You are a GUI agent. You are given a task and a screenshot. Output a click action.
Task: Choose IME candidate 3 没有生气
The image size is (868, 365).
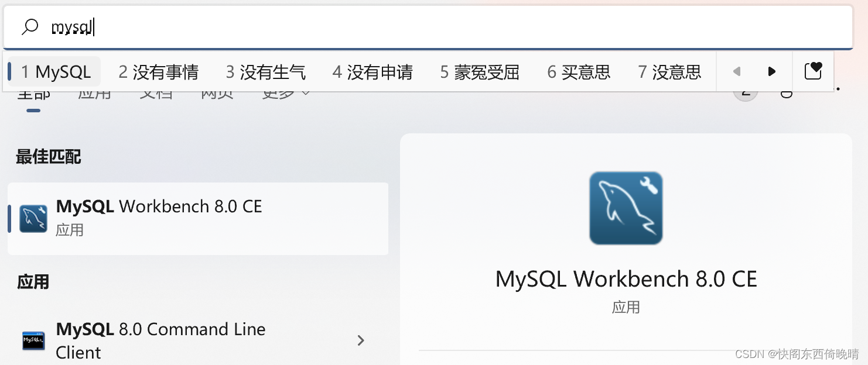point(265,72)
